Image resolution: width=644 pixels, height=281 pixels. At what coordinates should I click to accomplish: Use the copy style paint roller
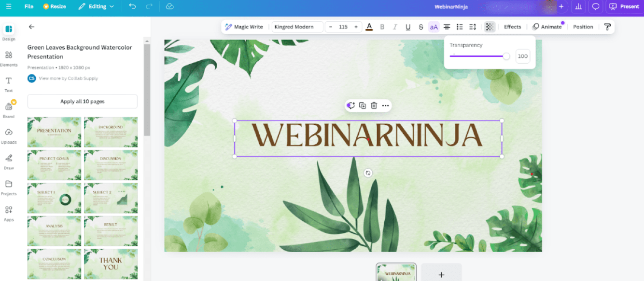point(607,27)
